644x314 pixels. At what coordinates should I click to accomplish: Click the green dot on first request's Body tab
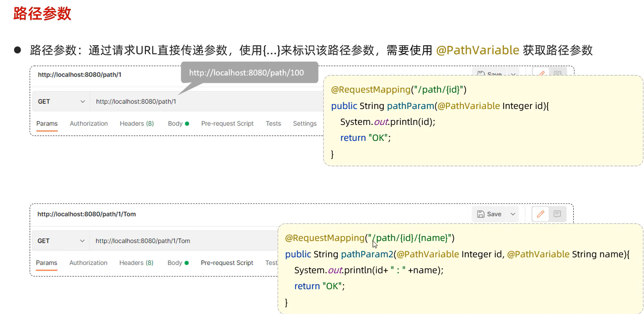coord(187,123)
